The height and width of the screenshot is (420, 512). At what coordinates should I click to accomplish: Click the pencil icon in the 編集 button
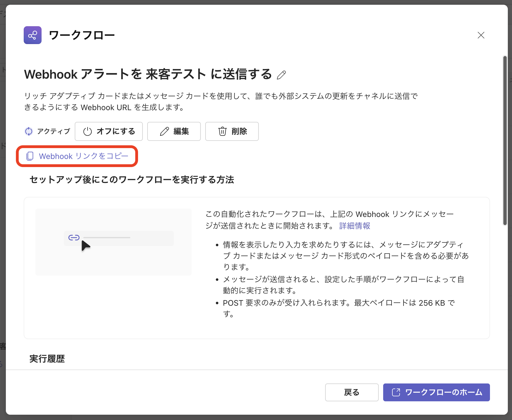[165, 131]
